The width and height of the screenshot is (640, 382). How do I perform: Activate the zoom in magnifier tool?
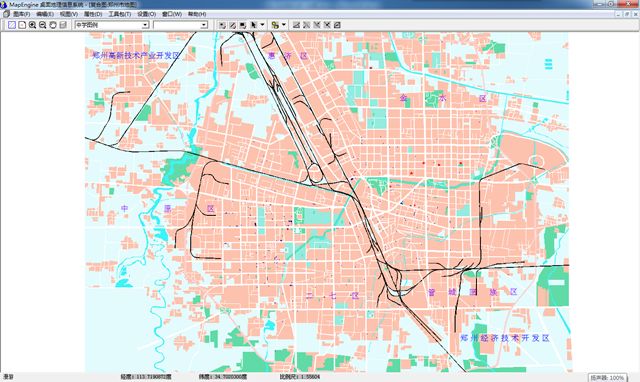[32, 25]
